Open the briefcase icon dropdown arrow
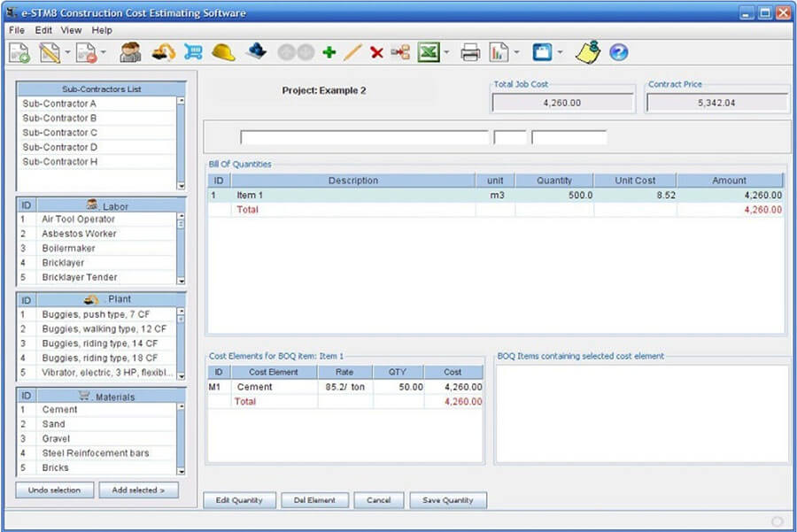The height and width of the screenshot is (532, 797). point(560,52)
